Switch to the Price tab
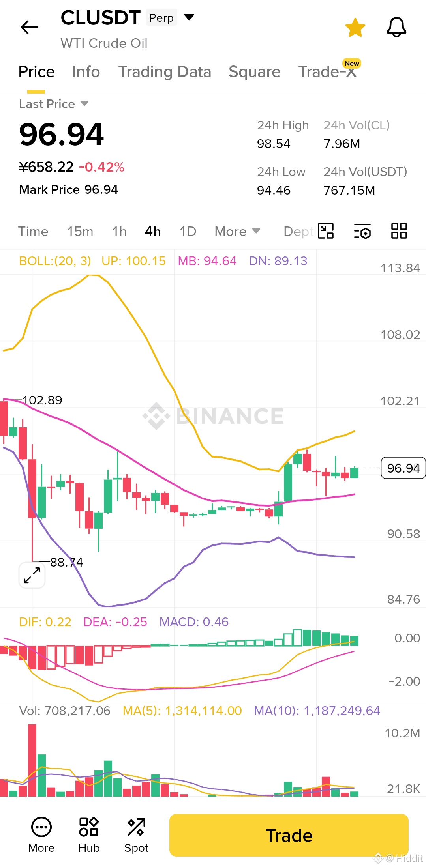 [36, 72]
